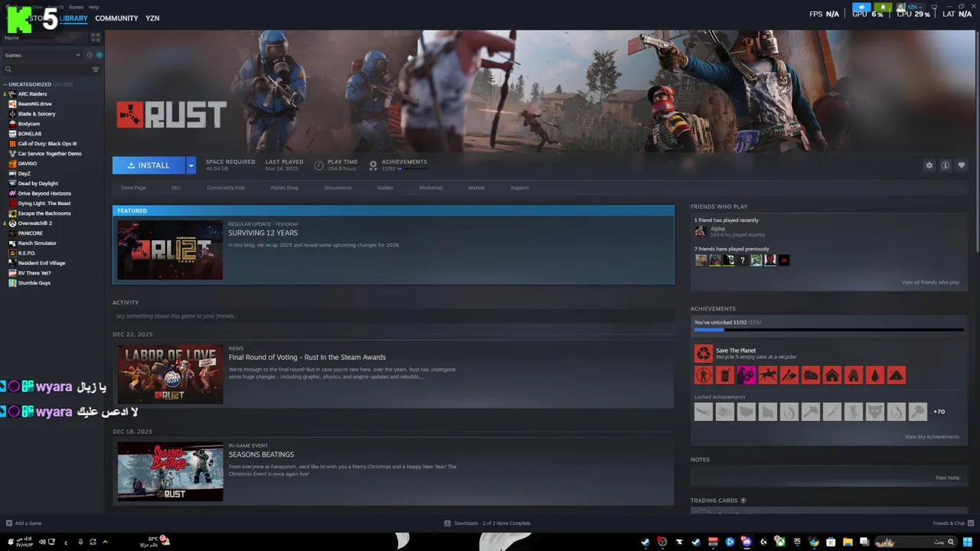The height and width of the screenshot is (551, 980).
Task: Open the Games menu in menu bar
Action: point(76,7)
